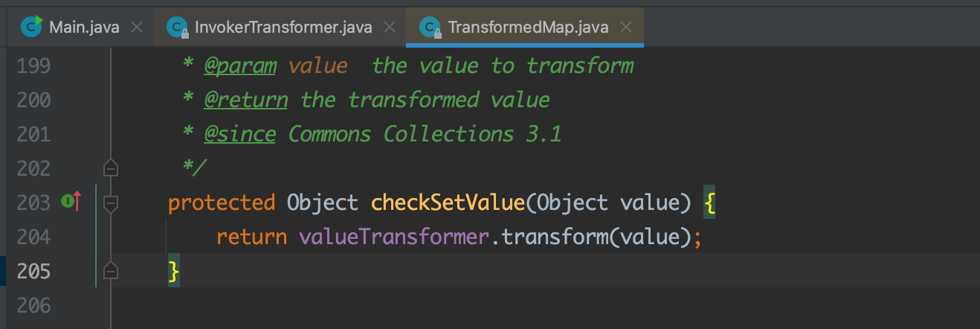Click line number 204 in gutter
This screenshot has height=329, width=980.
[x=35, y=237]
